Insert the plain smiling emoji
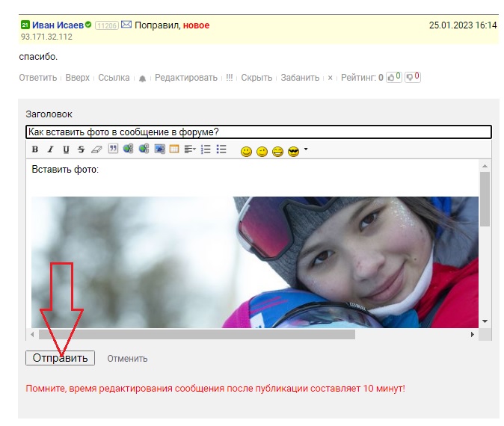Image resolution: width=504 pixels, height=426 pixels. 246,151
